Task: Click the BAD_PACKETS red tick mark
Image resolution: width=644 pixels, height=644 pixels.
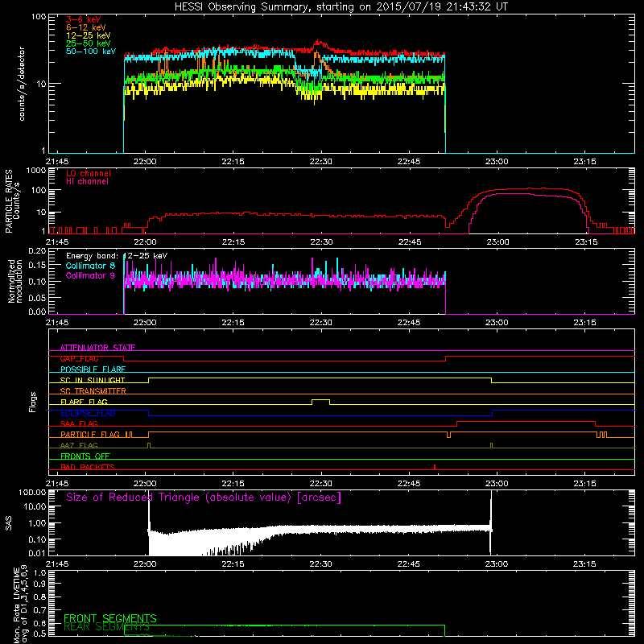Action: (435, 467)
